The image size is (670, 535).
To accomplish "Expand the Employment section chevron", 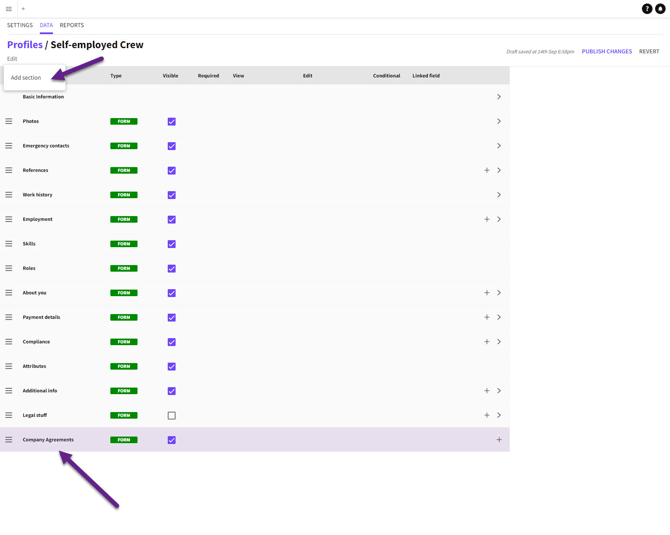I will [499, 219].
